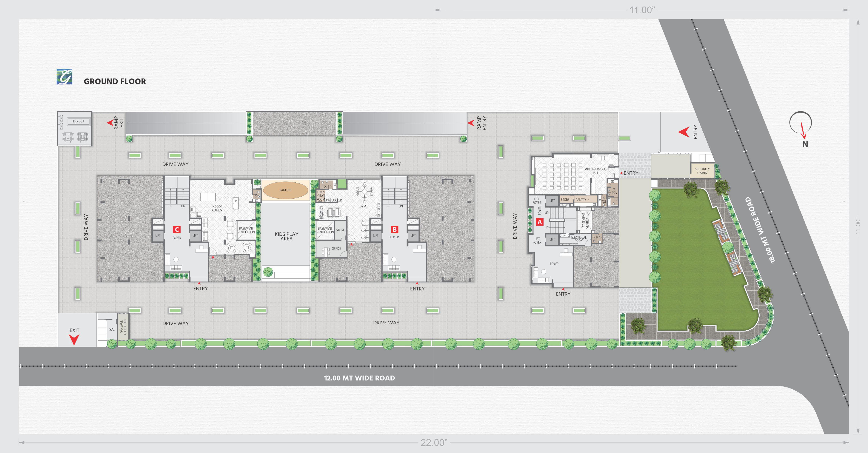Click the CHANGING ROOM label
The image size is (868, 453).
pyautogui.click(x=321, y=196)
